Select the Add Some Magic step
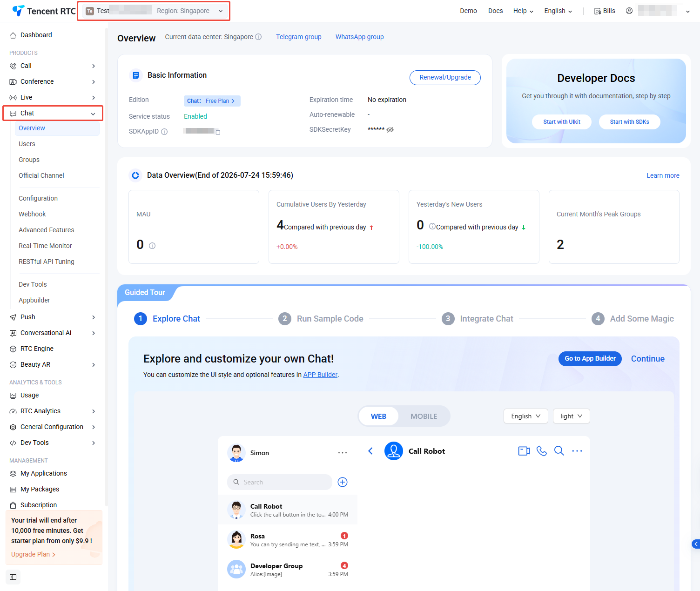 tap(633, 318)
